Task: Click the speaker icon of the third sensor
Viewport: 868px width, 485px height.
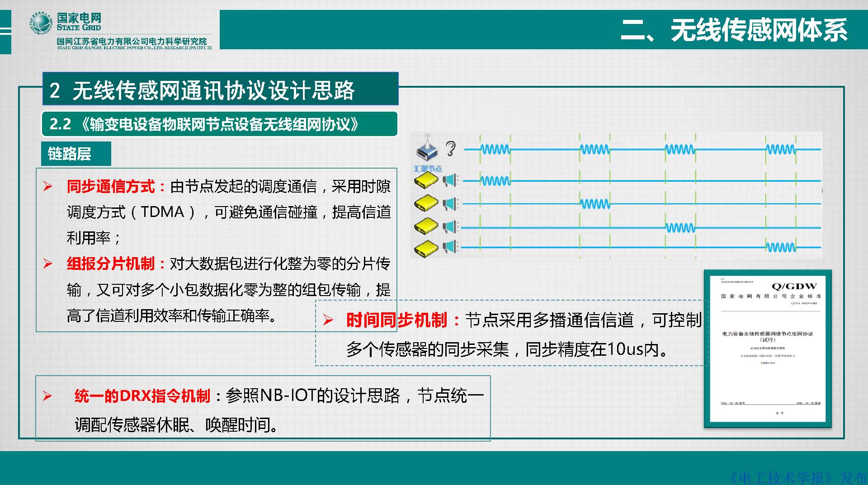Action: (450, 226)
